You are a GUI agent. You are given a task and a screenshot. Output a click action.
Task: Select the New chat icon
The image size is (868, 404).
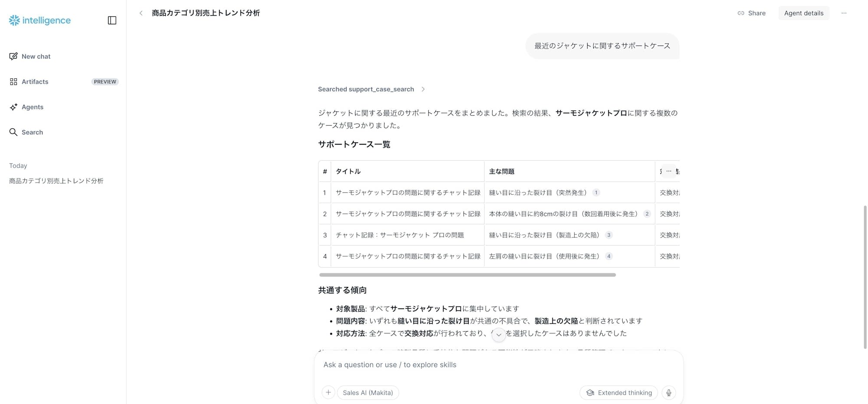click(13, 56)
